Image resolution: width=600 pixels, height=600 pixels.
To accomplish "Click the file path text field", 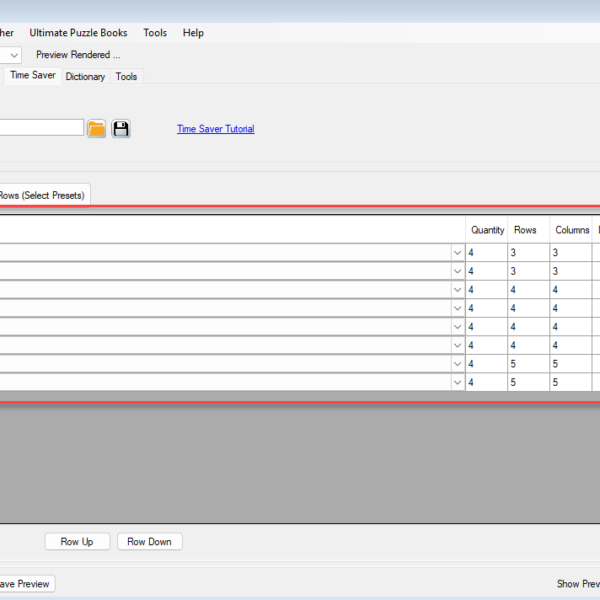I will pos(40,128).
